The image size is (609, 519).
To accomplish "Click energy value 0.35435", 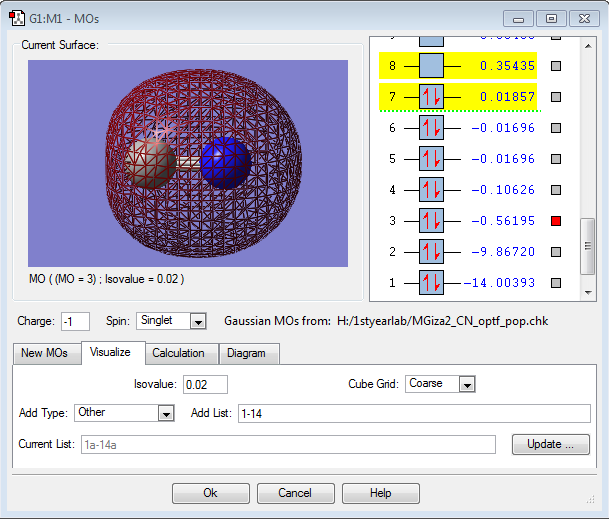I will [x=507, y=66].
